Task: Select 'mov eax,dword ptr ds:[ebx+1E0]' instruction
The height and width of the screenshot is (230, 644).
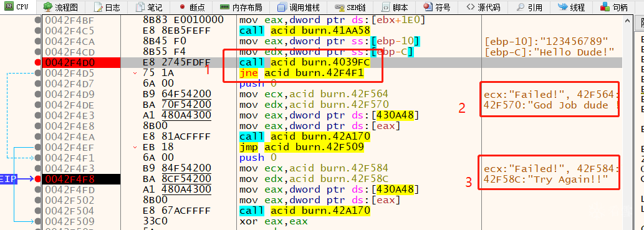Action: (x=332, y=20)
